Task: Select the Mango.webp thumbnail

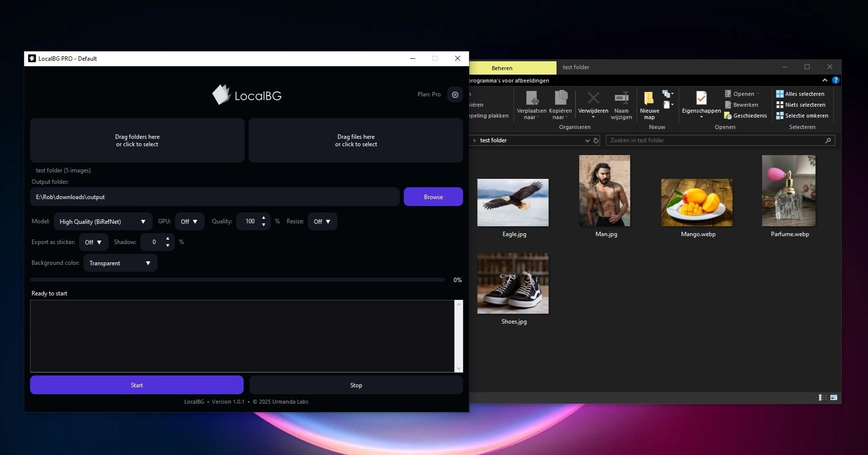Action: click(x=697, y=203)
